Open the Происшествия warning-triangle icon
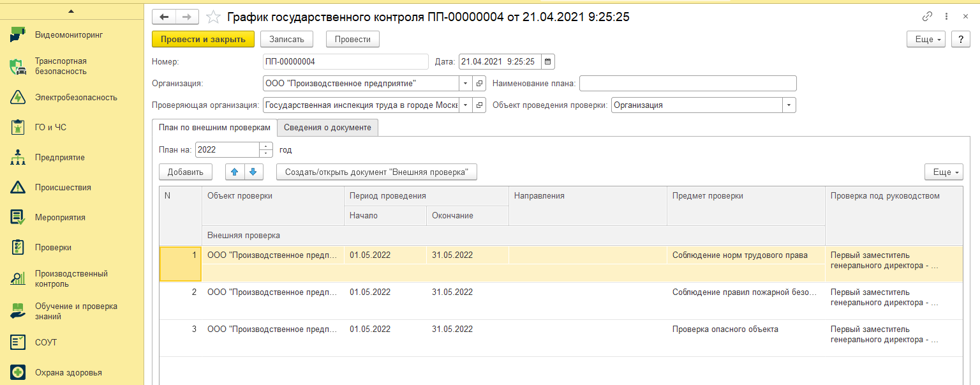This screenshot has width=980, height=385. point(18,187)
